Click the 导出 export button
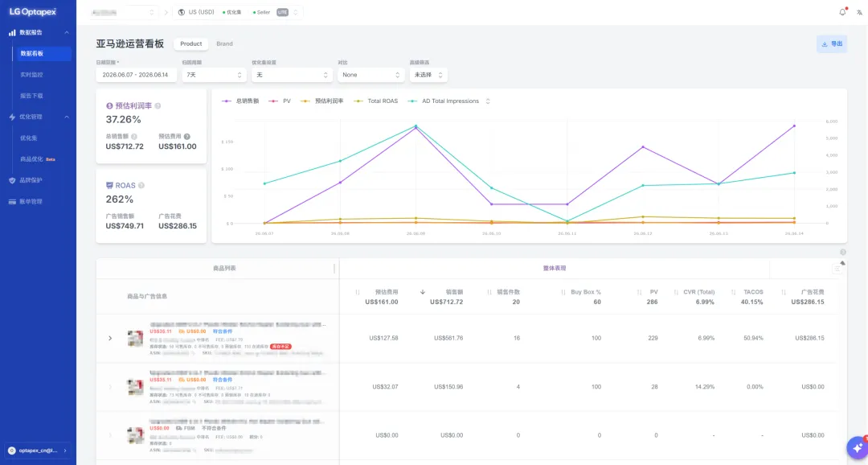The height and width of the screenshot is (465, 868). (x=832, y=43)
